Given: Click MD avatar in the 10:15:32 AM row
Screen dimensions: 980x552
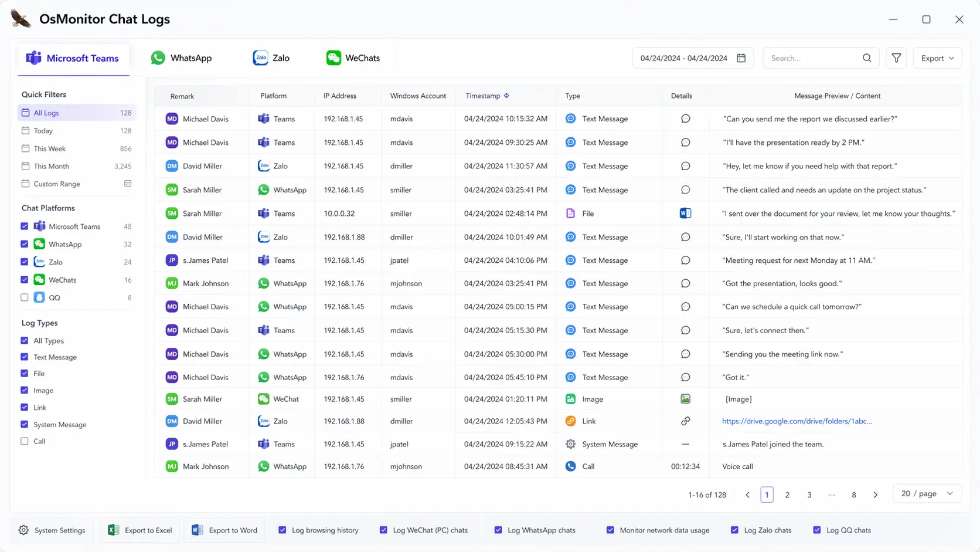Looking at the screenshot, I should pyautogui.click(x=172, y=118).
